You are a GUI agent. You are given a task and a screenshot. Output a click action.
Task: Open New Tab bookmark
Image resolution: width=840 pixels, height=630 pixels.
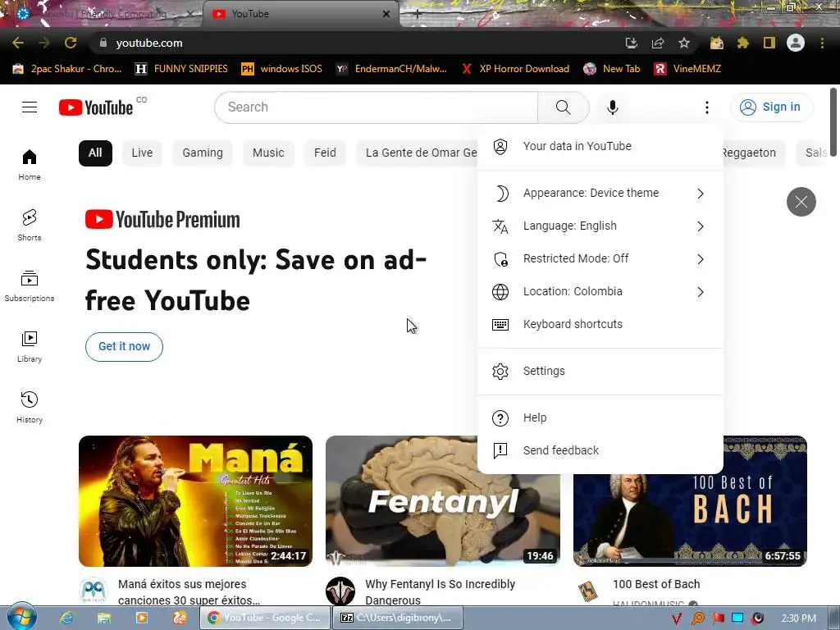pyautogui.click(x=612, y=69)
